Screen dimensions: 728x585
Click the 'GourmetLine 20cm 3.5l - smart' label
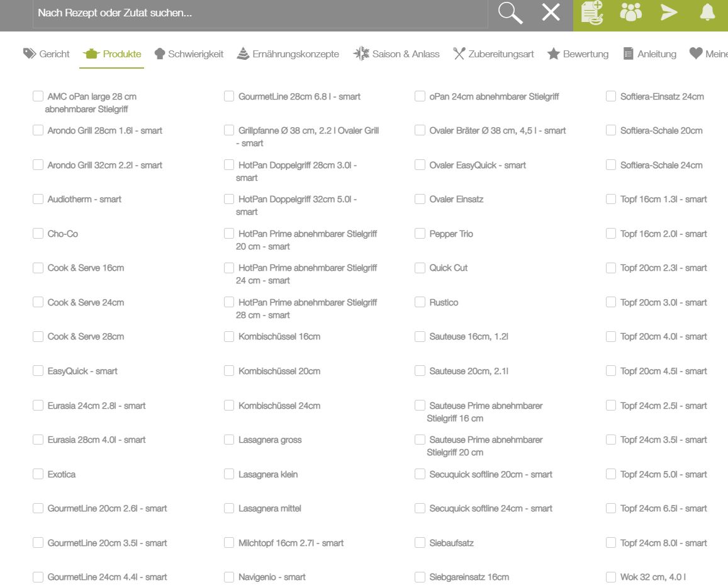click(107, 543)
